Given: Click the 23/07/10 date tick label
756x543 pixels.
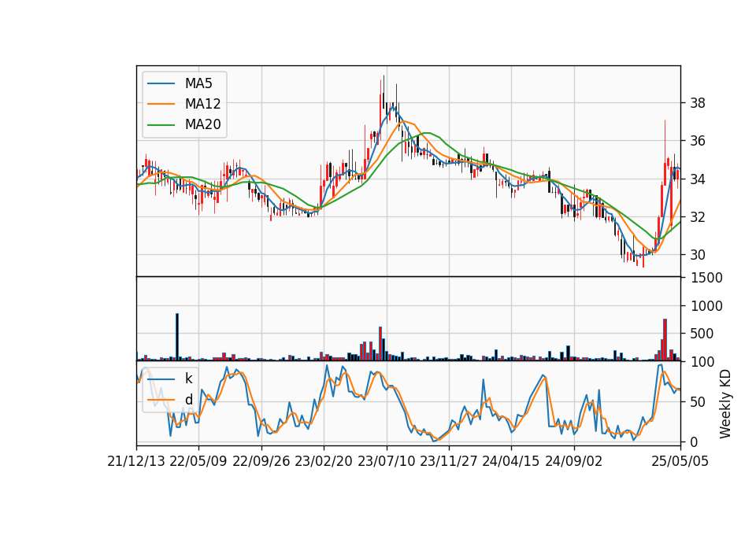Looking at the screenshot, I should pyautogui.click(x=386, y=461).
